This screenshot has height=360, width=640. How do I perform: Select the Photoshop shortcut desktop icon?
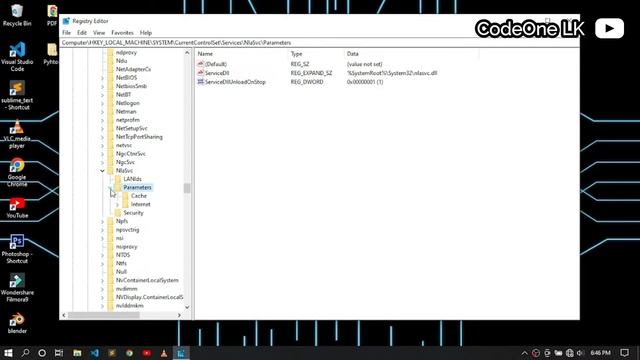point(17,249)
